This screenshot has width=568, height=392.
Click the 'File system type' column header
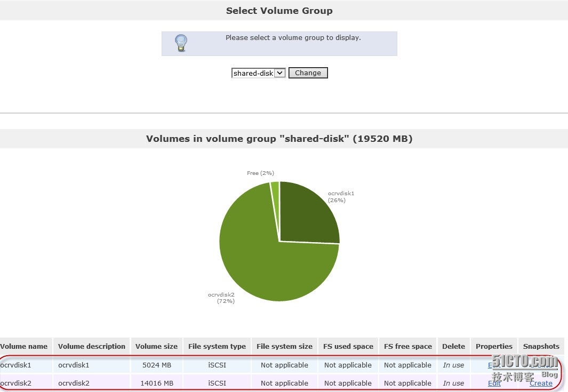[x=217, y=346]
